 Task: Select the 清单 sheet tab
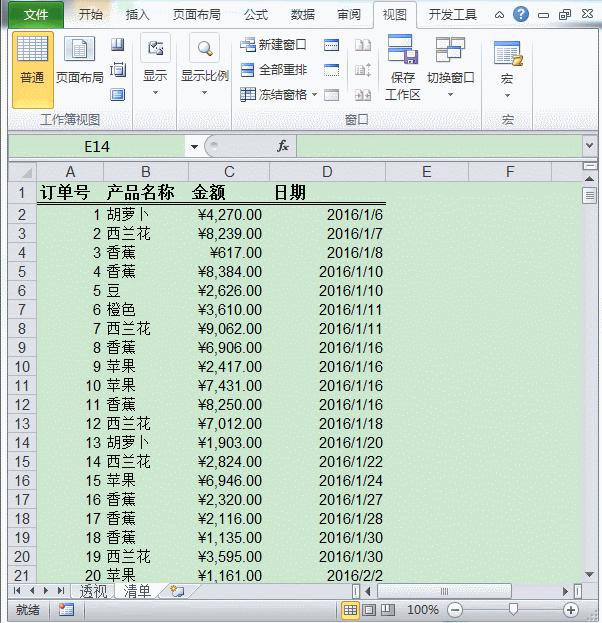coord(137,591)
